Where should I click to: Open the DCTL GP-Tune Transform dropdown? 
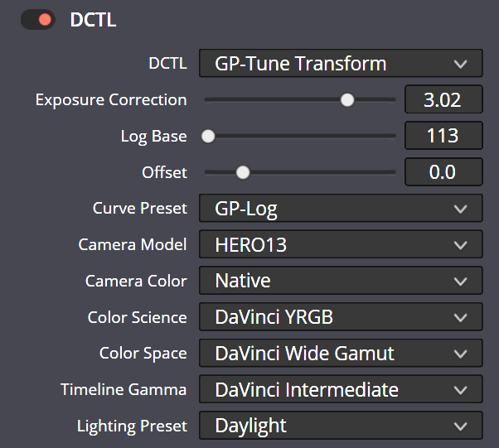click(341, 63)
